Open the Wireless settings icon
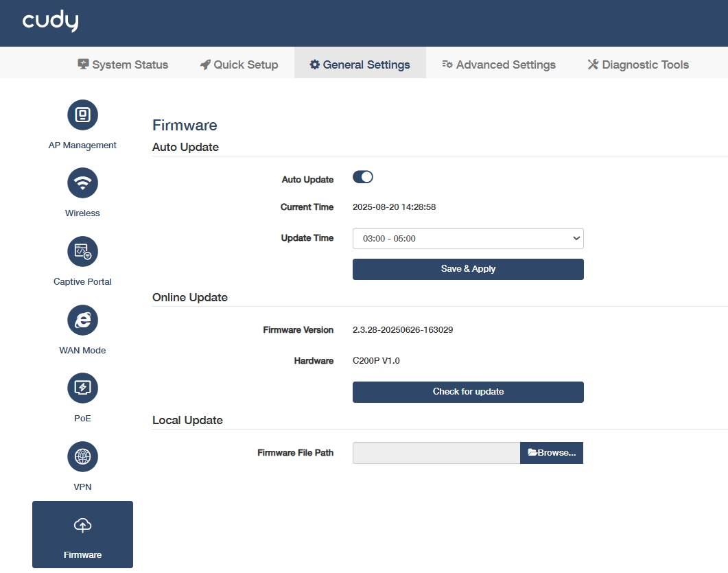 (82, 183)
